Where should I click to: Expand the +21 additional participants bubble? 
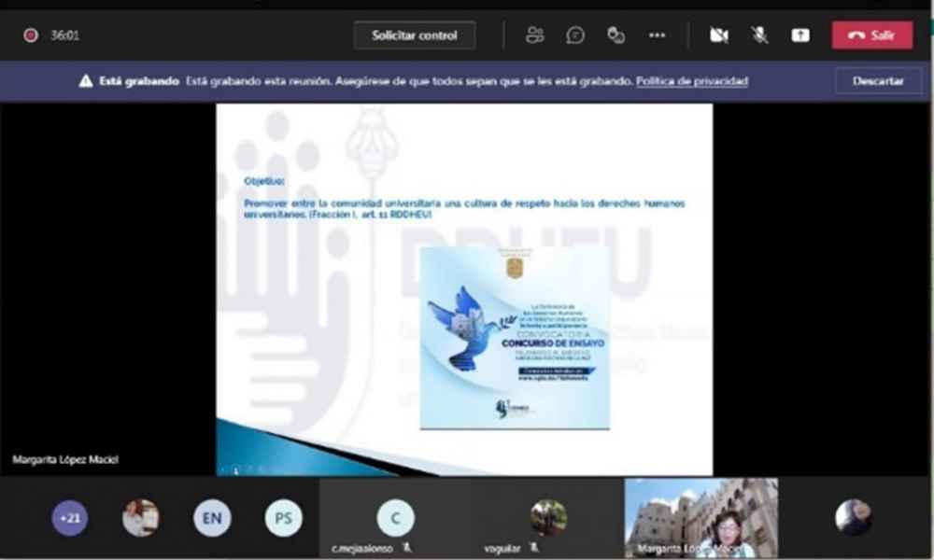pos(70,518)
